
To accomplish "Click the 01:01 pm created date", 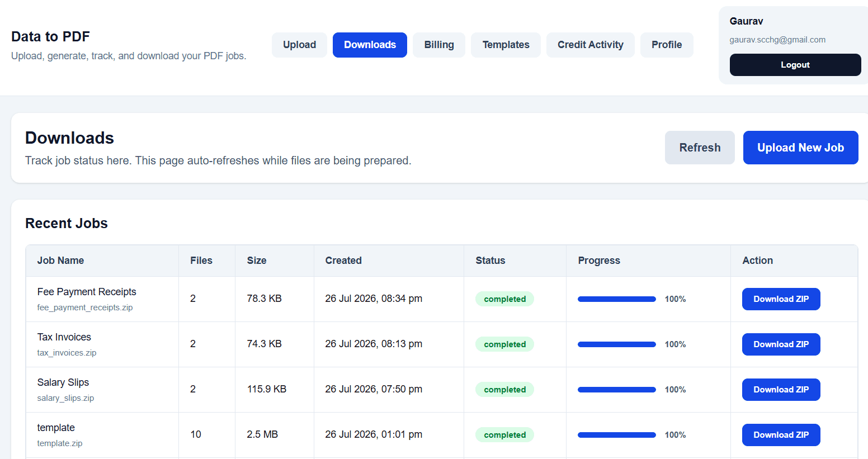I will pyautogui.click(x=374, y=434).
